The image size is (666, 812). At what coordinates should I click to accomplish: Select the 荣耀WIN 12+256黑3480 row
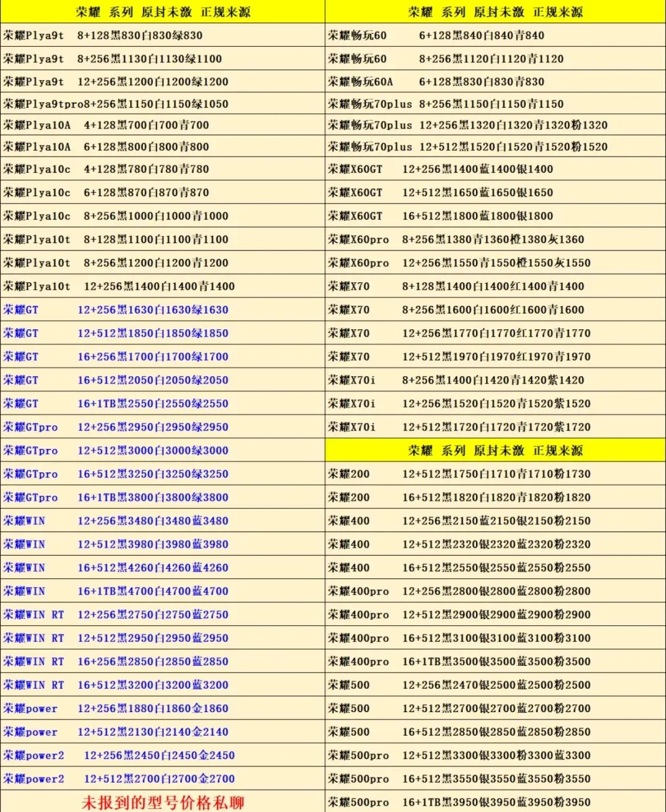[163, 520]
